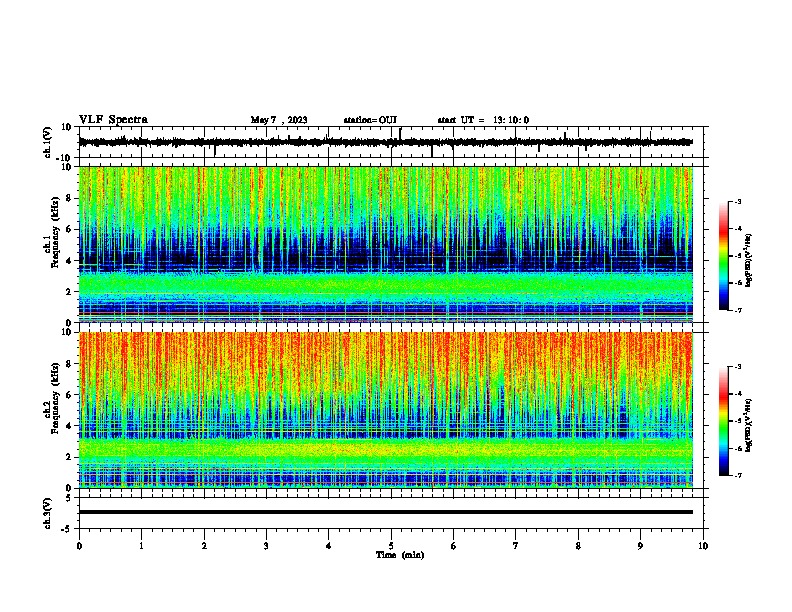
Task: Click the ch.2 spectrogram panel
Action: pos(385,410)
